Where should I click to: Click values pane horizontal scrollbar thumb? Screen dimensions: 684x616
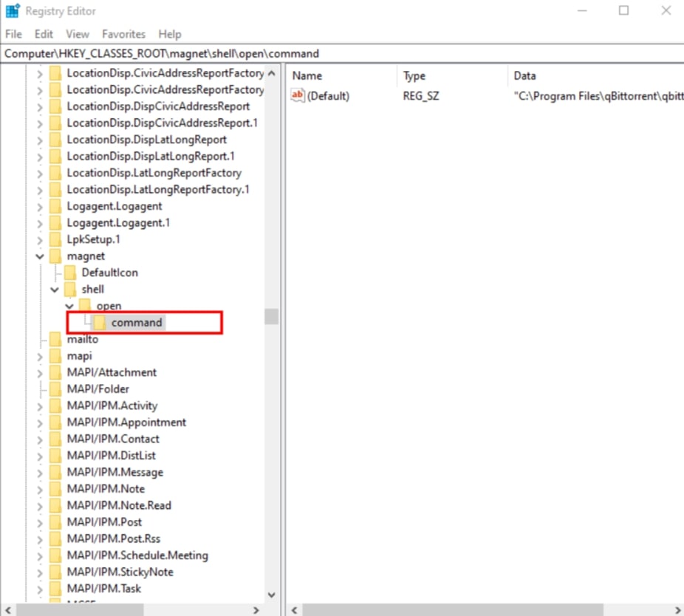(453, 610)
